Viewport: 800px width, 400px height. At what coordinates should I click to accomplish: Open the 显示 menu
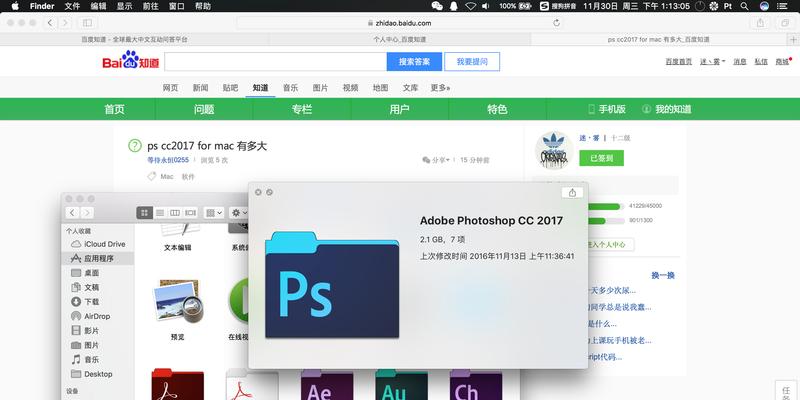(x=124, y=6)
